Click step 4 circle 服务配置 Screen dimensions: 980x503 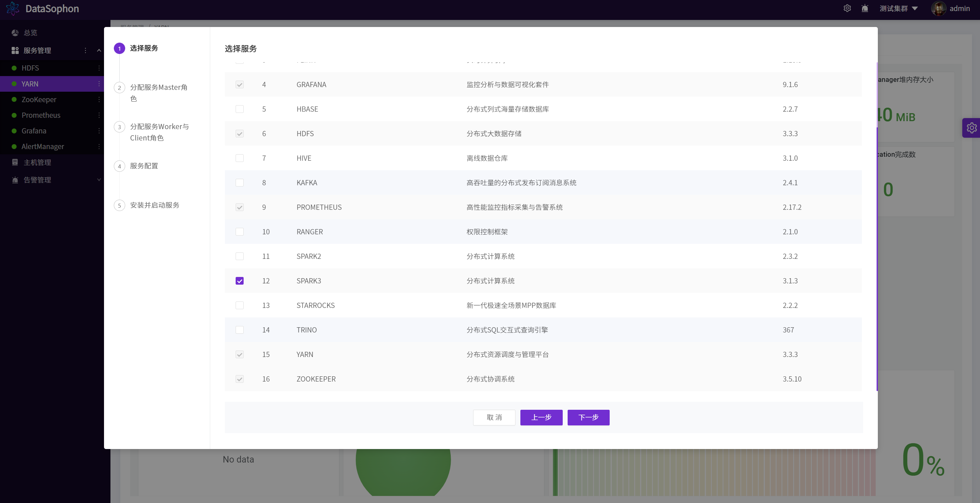(x=119, y=166)
